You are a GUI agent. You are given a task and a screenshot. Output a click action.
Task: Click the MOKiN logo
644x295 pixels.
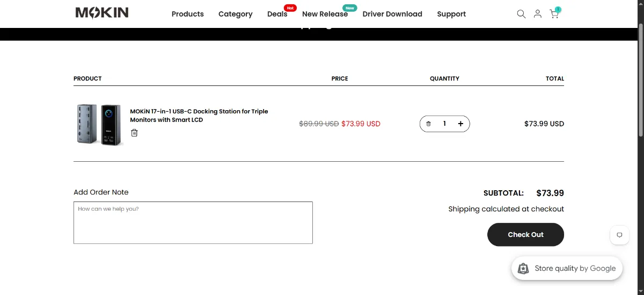102,12
